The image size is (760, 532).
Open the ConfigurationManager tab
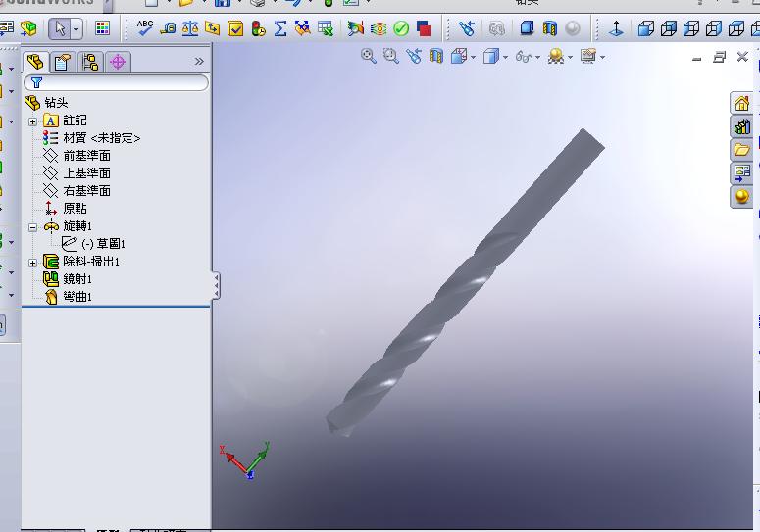90,62
